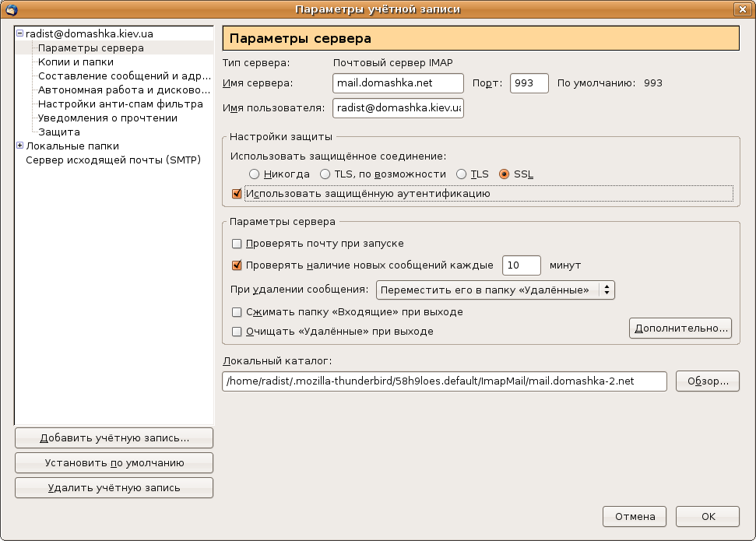
Task: Go to Защита settings page
Action: [59, 132]
